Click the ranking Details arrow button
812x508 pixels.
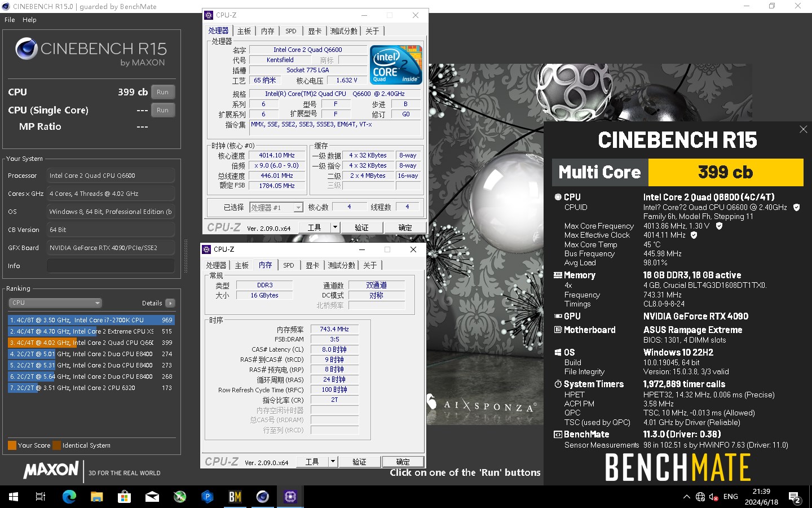(170, 303)
